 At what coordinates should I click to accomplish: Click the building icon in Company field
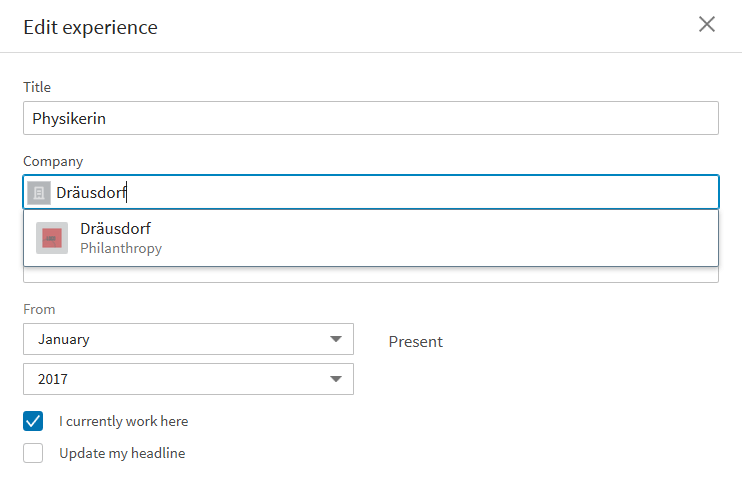tap(39, 193)
